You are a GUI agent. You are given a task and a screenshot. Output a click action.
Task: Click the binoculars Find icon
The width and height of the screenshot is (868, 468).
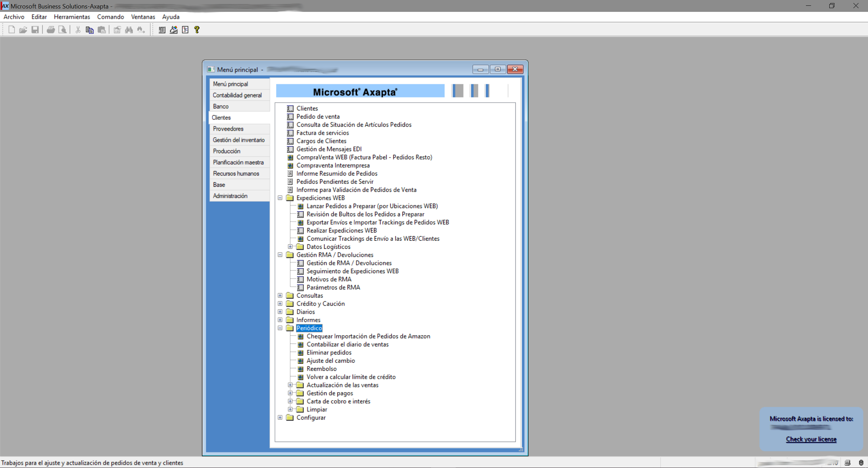tap(129, 30)
